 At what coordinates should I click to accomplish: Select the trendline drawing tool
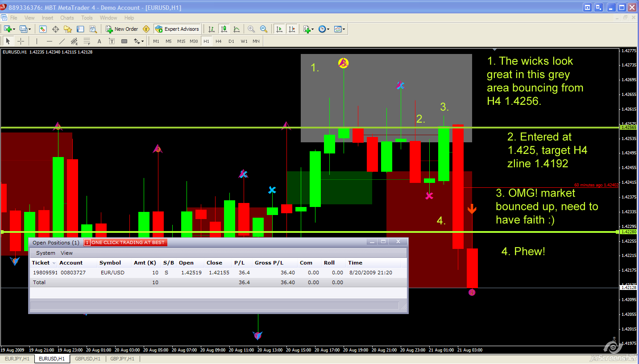[62, 41]
